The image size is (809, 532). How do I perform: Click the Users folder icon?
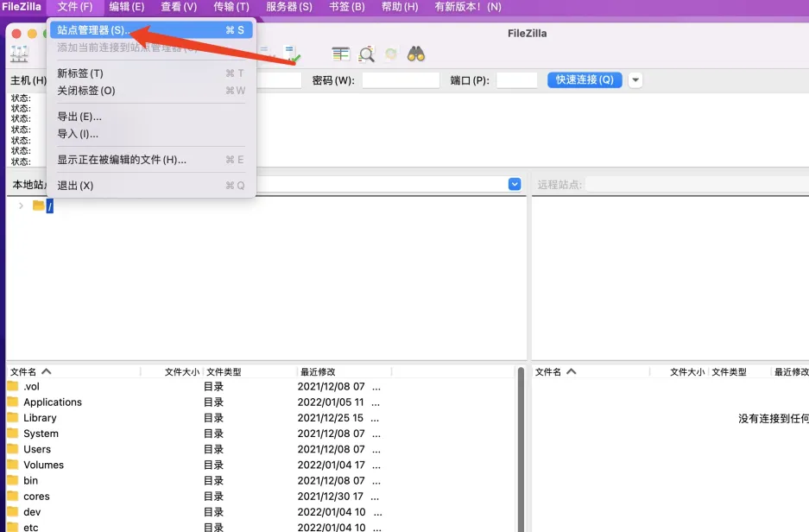pyautogui.click(x=13, y=449)
